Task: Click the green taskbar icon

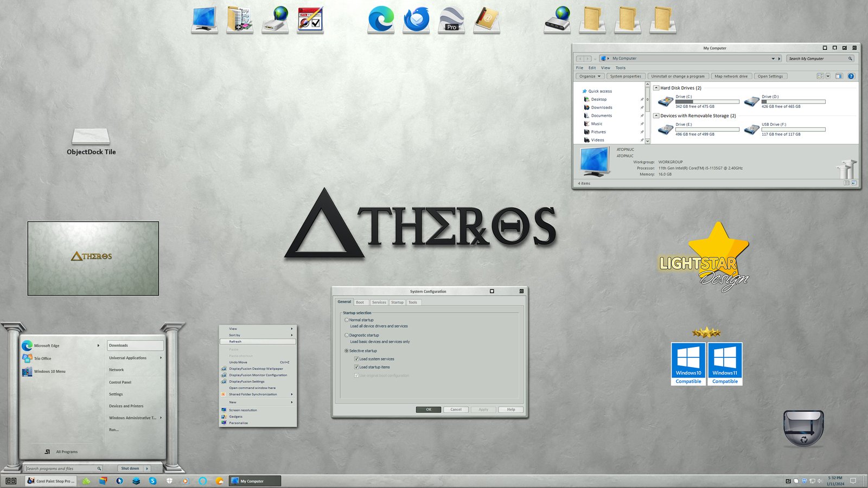Action: pyautogui.click(x=86, y=481)
